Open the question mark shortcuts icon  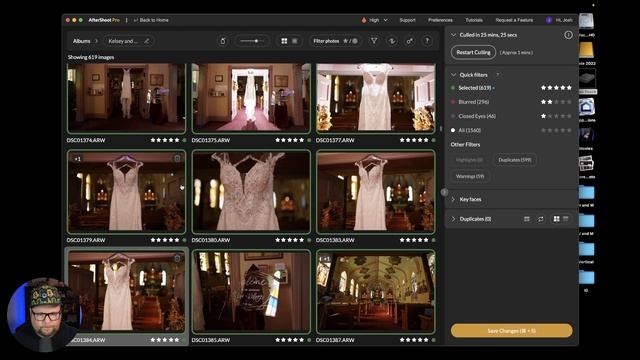click(x=427, y=41)
